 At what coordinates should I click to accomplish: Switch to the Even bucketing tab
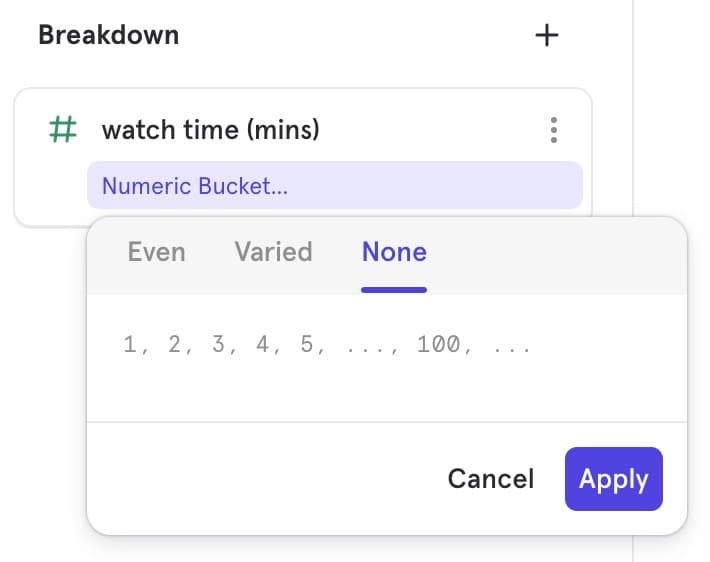(156, 251)
